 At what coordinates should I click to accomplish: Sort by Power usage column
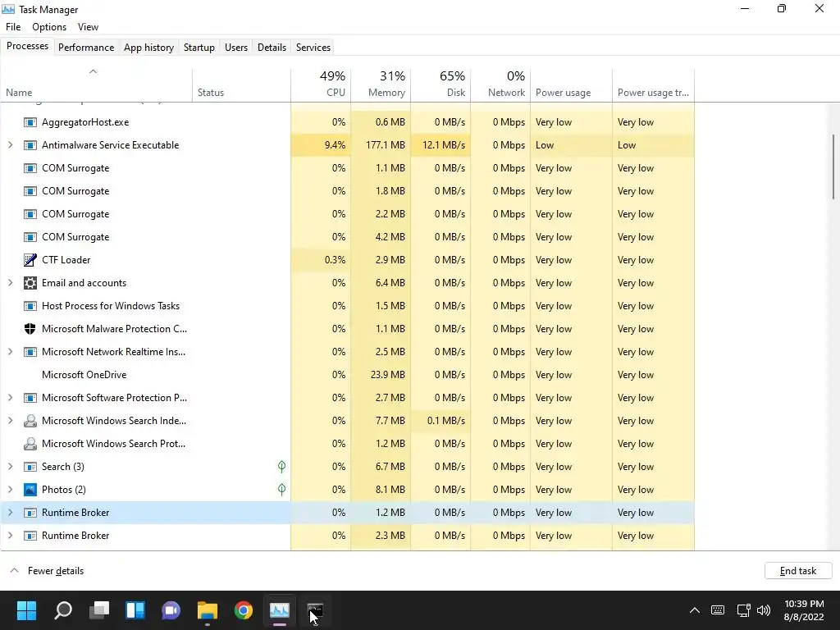(x=571, y=84)
